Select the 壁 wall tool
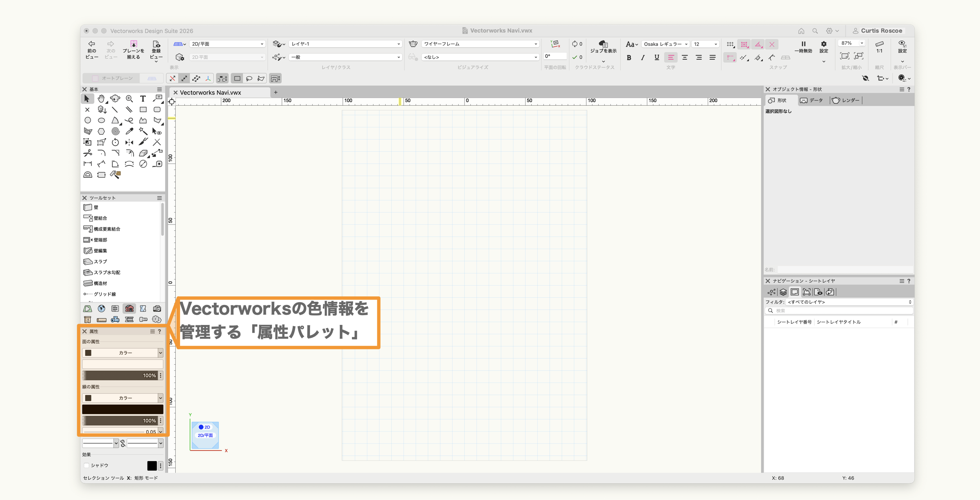Screen dimensions: 980x500 pyautogui.click(x=96, y=207)
